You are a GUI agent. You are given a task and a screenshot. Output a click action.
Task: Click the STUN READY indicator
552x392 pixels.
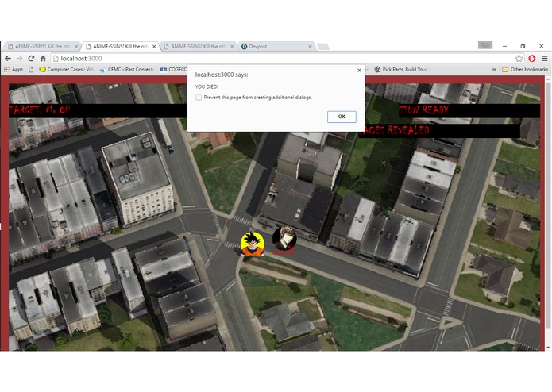pyautogui.click(x=424, y=110)
